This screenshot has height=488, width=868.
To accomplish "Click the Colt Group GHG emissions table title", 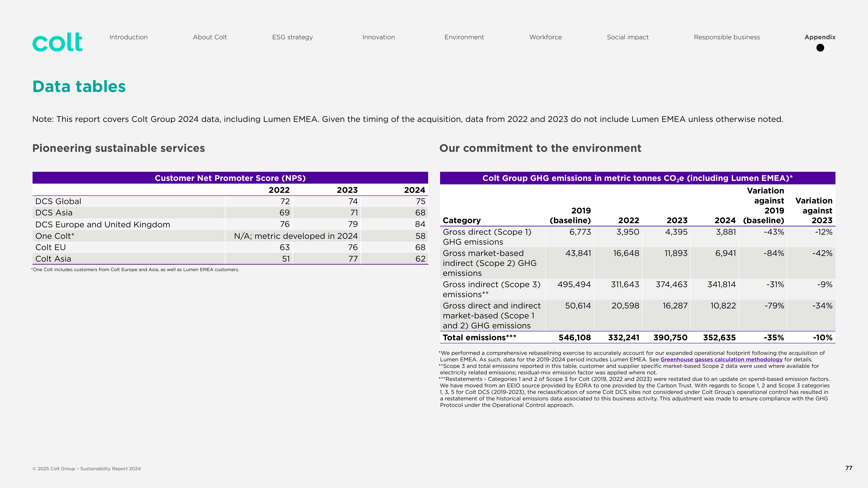I will (638, 178).
